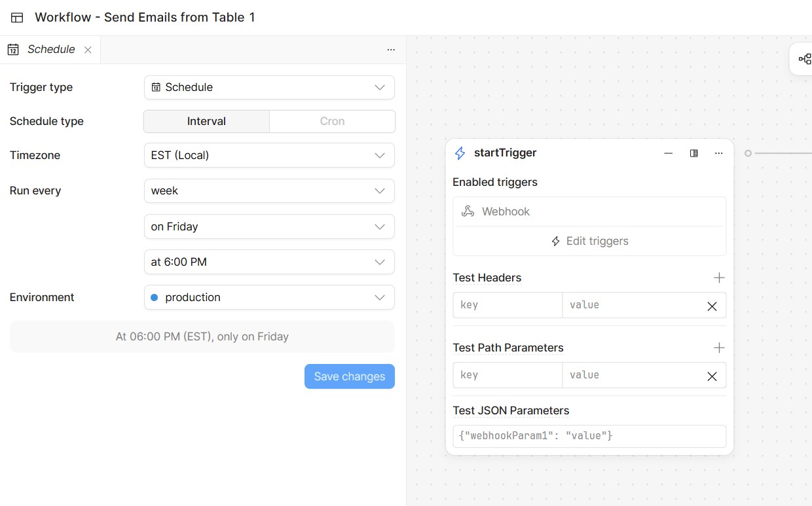Screen dimensions: 812x506
Task: Expand the Timezone EST (Local) dropdown
Action: pos(269,155)
